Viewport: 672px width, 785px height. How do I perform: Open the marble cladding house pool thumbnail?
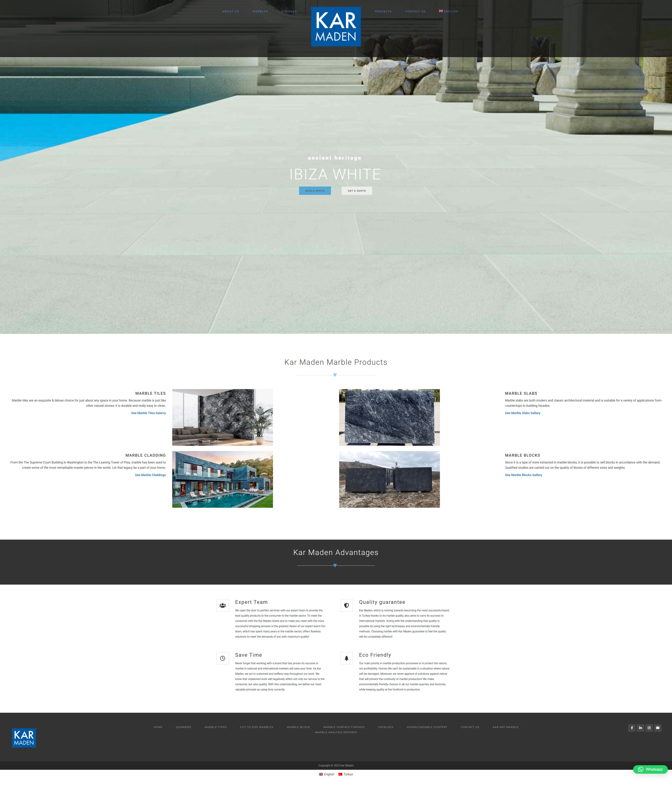point(222,479)
